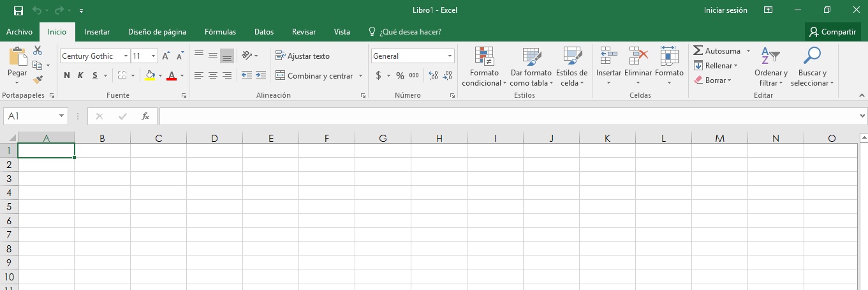Click the Undo arrow icon
This screenshot has height=290, width=868.
pyautogui.click(x=36, y=10)
